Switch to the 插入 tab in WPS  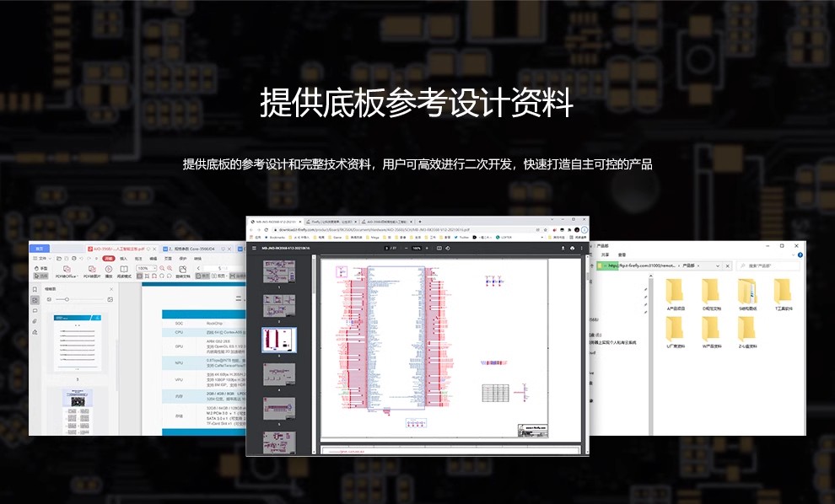tap(123, 259)
